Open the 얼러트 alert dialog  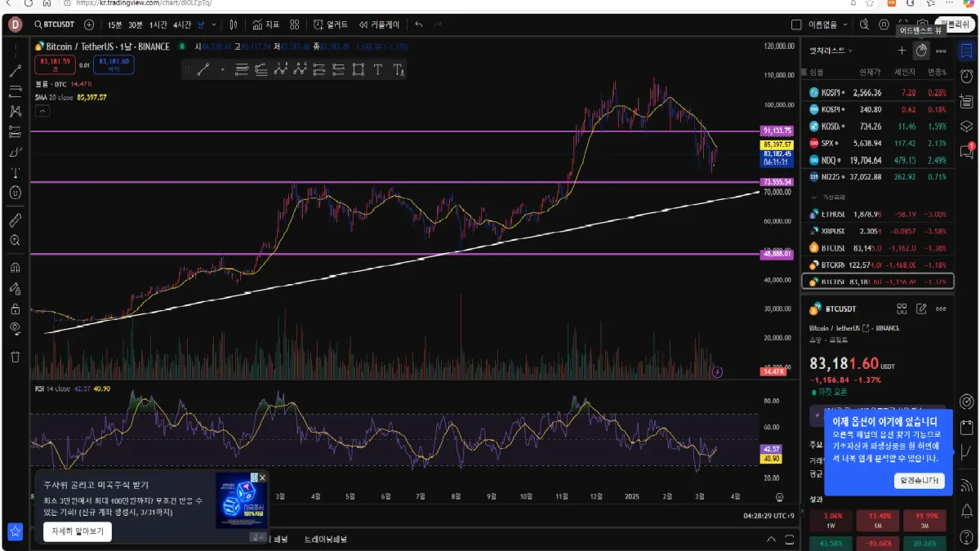pos(331,24)
